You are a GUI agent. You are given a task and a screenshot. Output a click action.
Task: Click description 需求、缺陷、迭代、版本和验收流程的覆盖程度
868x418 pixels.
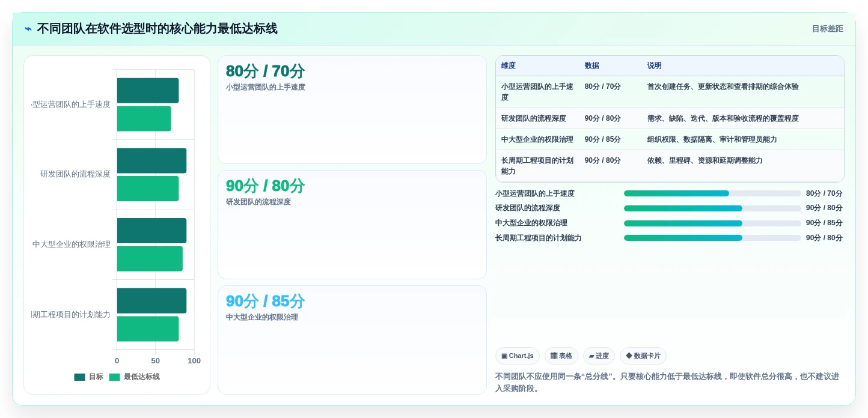(723, 119)
